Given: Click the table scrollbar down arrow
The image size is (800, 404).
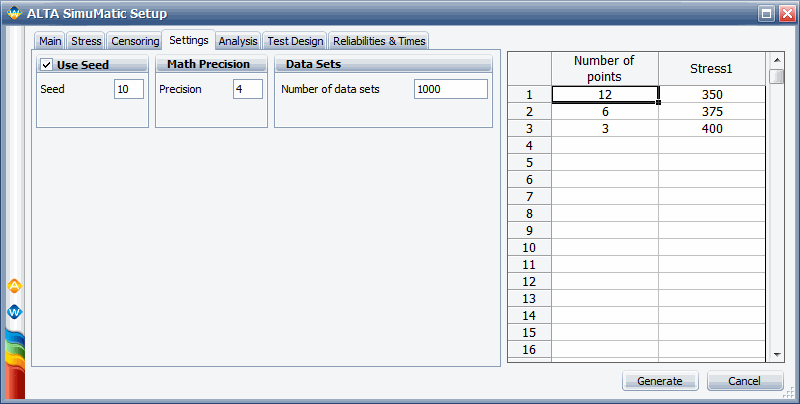Looking at the screenshot, I should point(777,354).
